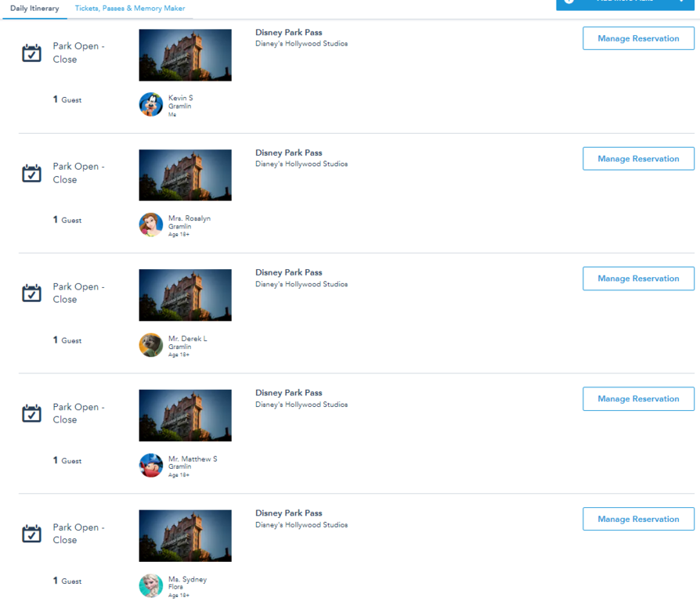Click 1 Guest label beside Mr. Derek L

coord(67,340)
